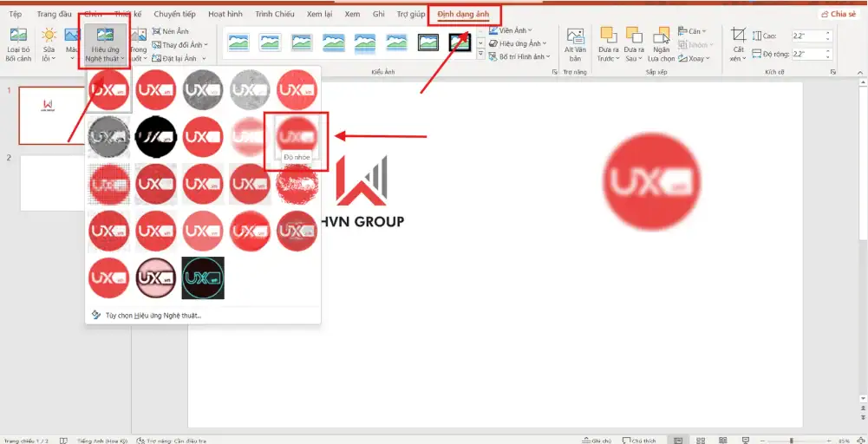Click the Chú thích comments button

point(639,441)
